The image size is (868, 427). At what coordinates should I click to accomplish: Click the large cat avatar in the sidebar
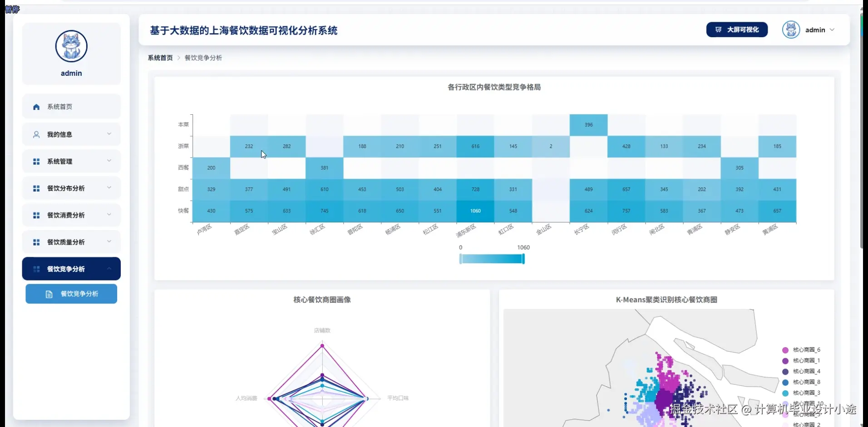71,46
